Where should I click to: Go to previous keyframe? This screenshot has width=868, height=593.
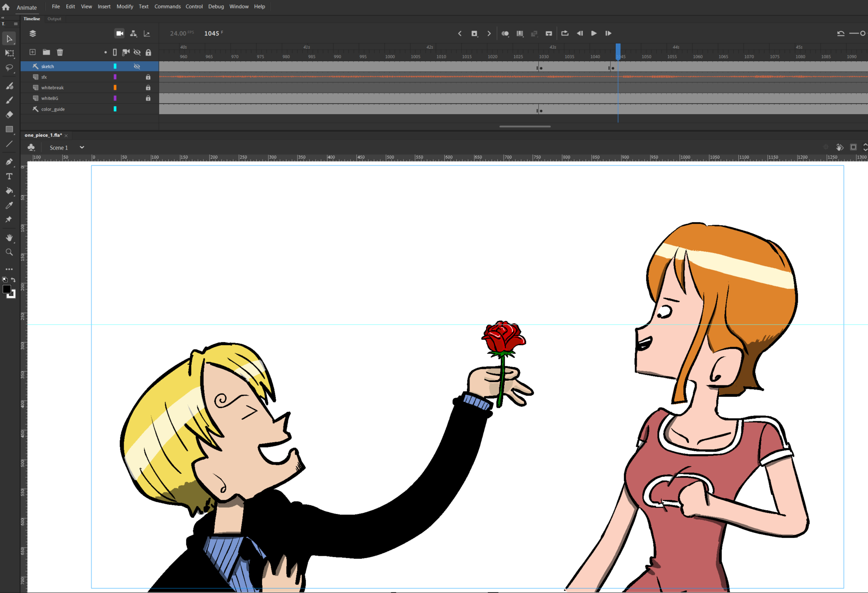click(460, 33)
